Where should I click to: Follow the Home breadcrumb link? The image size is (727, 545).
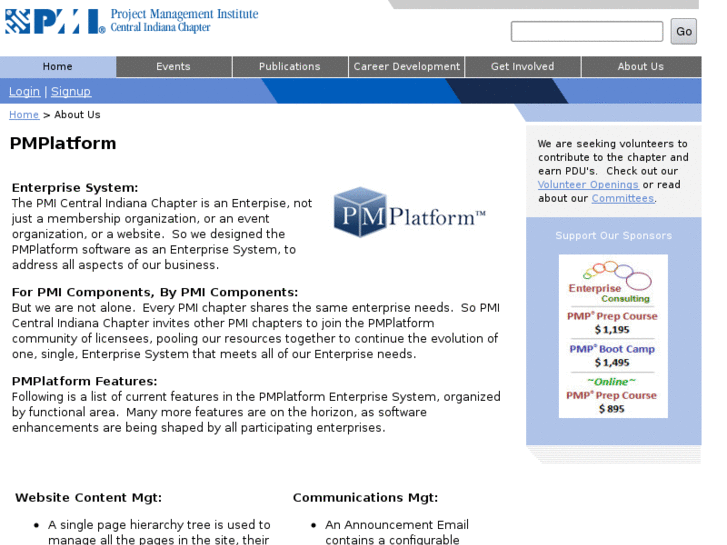[24, 115]
